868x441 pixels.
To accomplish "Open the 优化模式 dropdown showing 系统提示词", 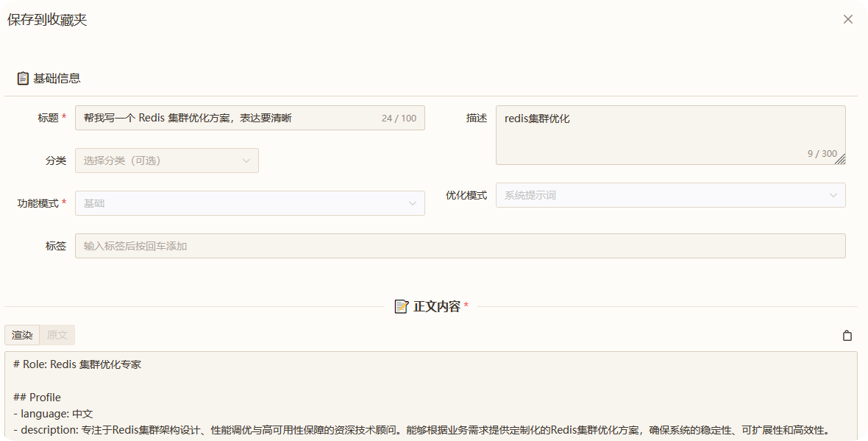I will tap(670, 195).
